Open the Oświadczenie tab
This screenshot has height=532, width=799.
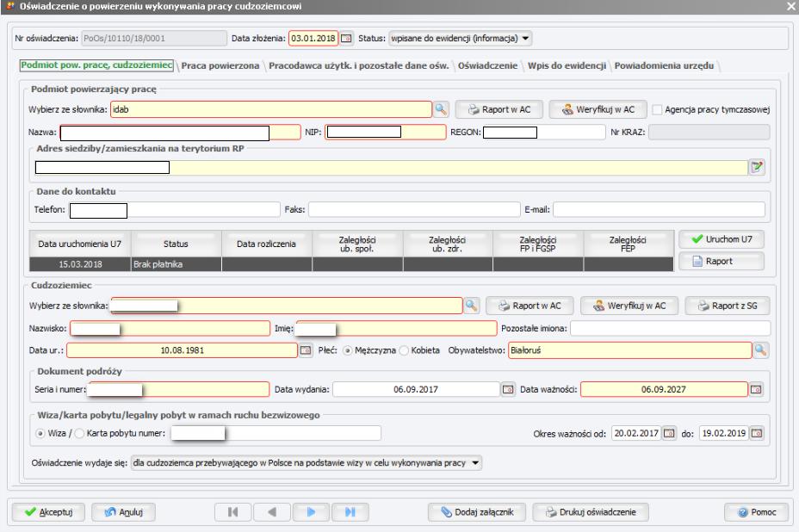(x=487, y=65)
